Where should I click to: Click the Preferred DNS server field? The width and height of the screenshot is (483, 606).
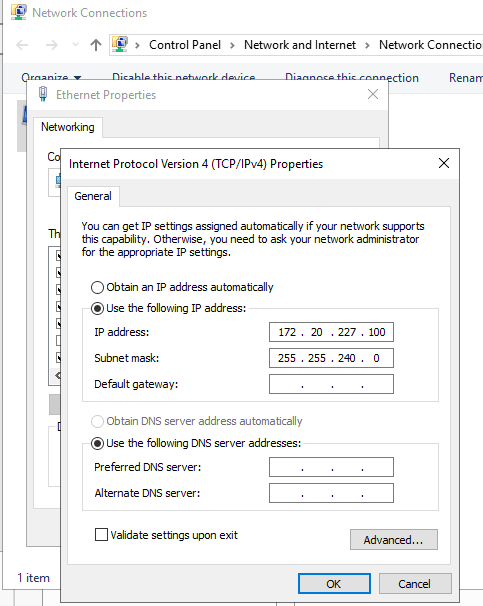331,467
